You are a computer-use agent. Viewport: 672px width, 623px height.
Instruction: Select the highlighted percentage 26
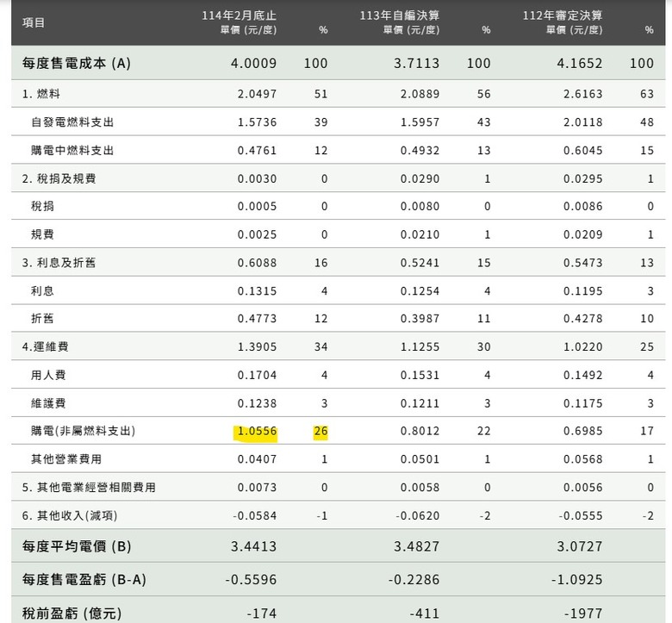tap(321, 432)
